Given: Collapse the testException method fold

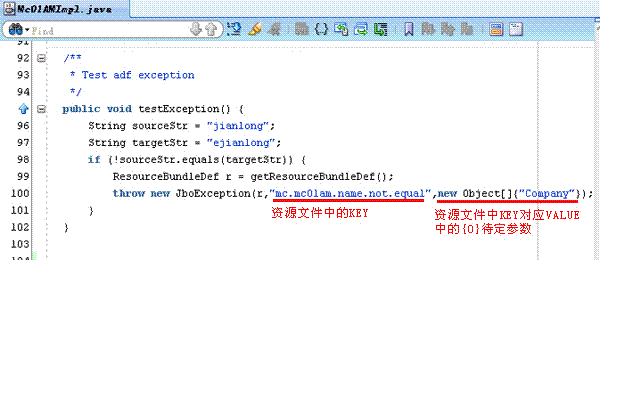Looking at the screenshot, I should [x=41, y=109].
